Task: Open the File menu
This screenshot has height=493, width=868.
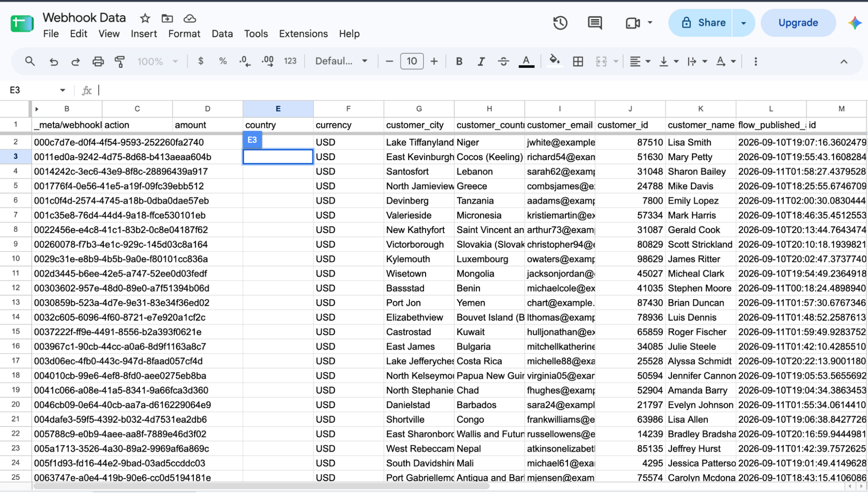Action: pos(51,34)
